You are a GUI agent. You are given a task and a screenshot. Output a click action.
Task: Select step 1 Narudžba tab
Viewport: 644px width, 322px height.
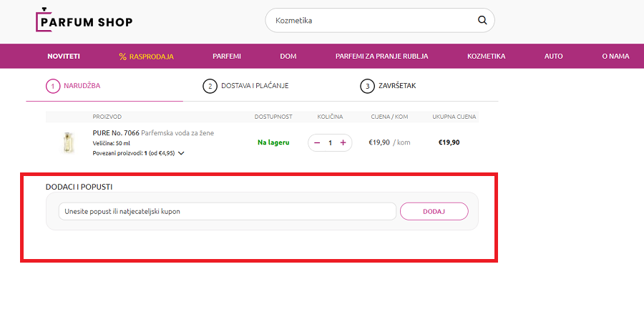(x=74, y=86)
